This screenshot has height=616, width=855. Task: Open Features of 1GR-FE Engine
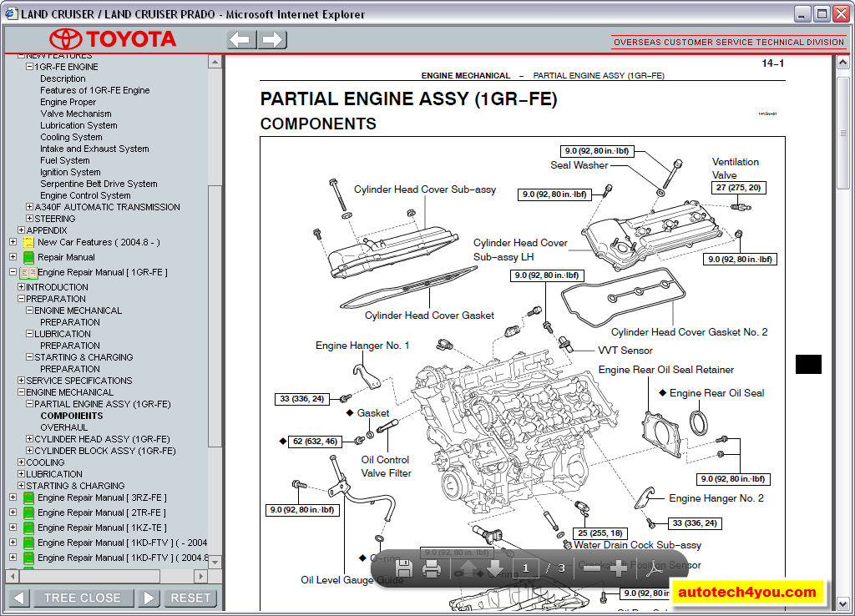(x=95, y=90)
